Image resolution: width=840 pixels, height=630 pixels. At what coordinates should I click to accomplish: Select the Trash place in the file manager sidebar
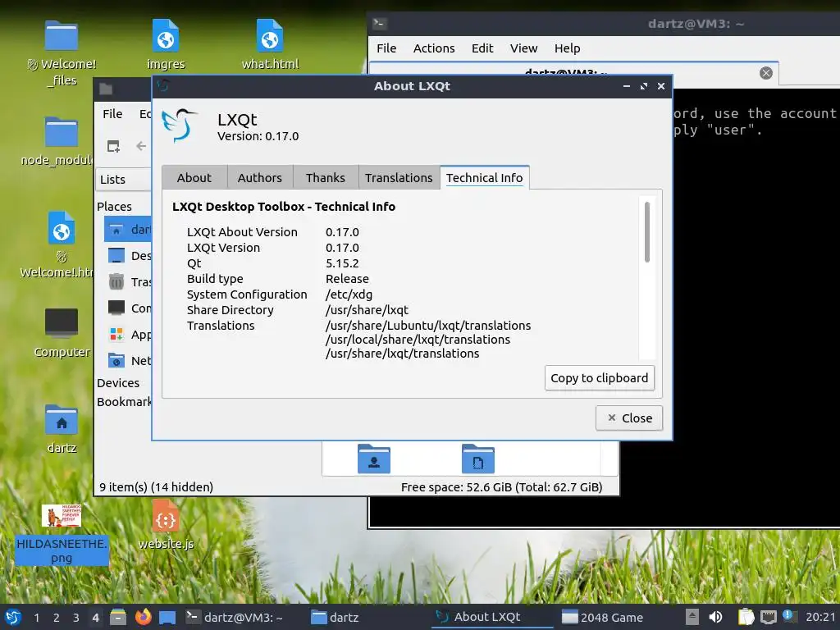point(129,282)
